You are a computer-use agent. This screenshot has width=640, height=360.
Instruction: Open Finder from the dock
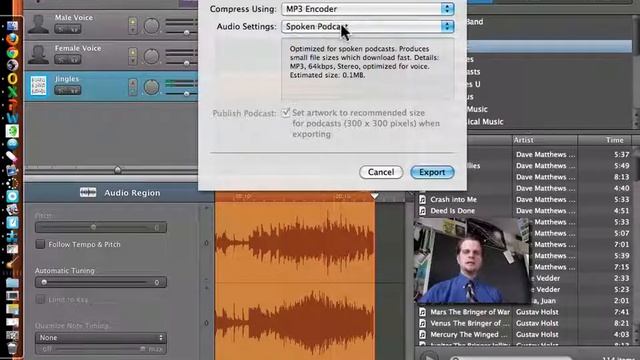click(12, 26)
